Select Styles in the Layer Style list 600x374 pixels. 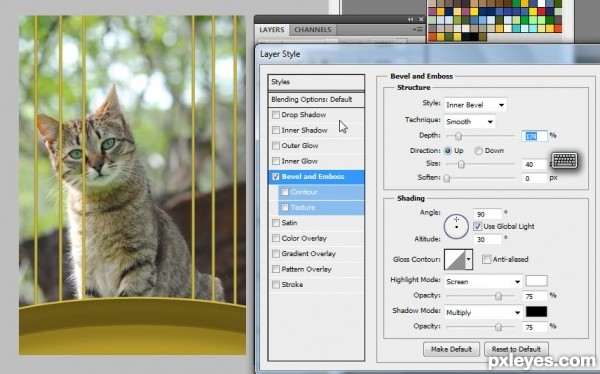tap(316, 82)
